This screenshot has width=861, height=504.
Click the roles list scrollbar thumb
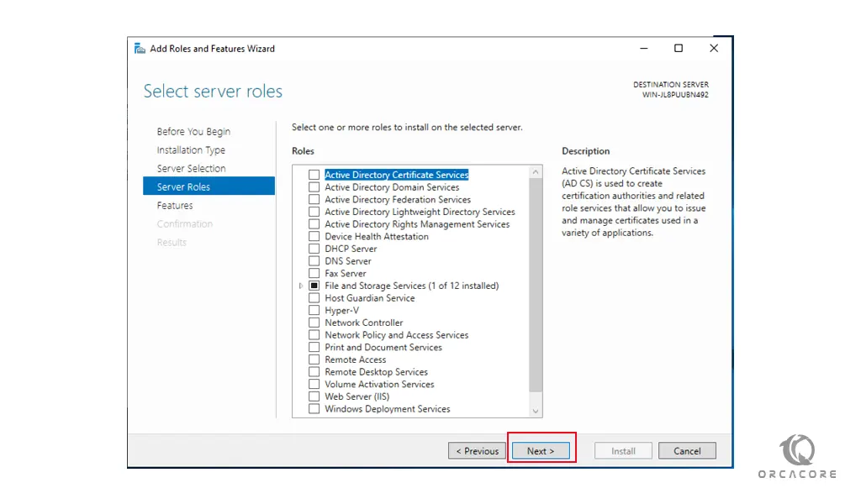pos(536,285)
